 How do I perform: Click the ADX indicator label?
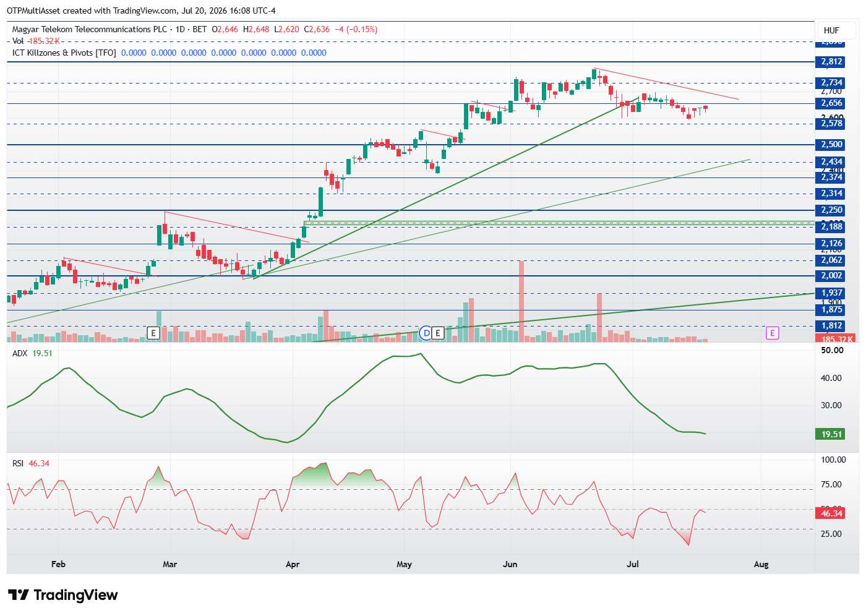(20, 353)
